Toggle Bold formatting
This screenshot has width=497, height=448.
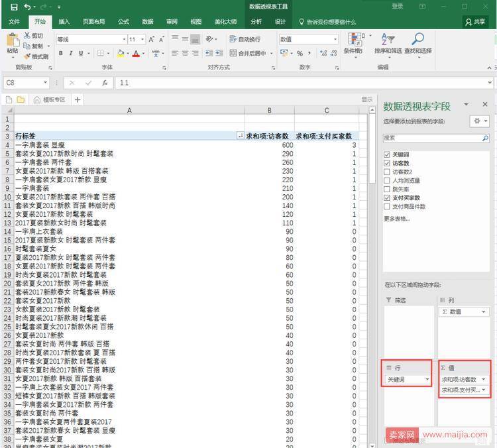[x=61, y=53]
